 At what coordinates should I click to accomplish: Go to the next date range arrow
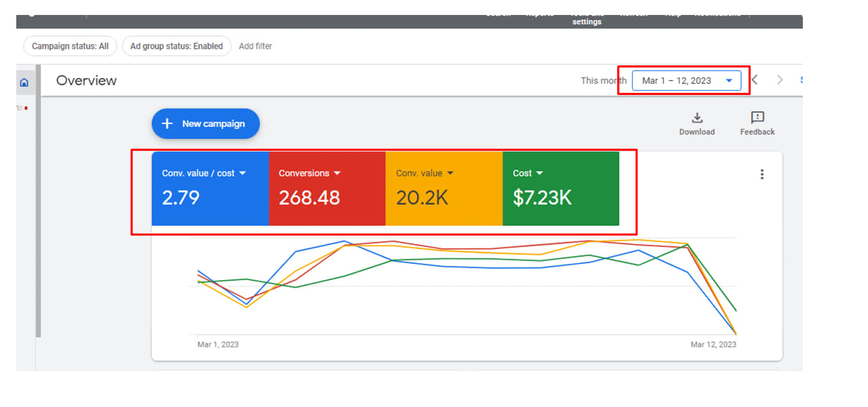(780, 80)
